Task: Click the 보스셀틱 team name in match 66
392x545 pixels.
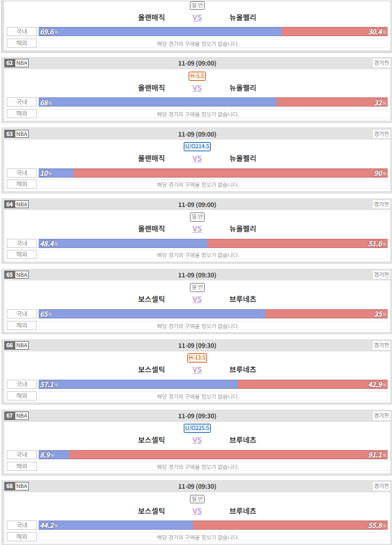Action: tap(151, 369)
